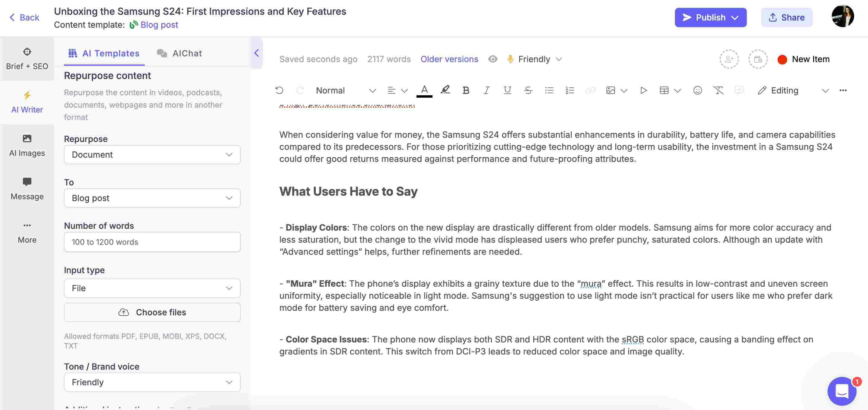Image resolution: width=868 pixels, height=410 pixels.
Task: Expand the table options arrow
Action: click(677, 91)
